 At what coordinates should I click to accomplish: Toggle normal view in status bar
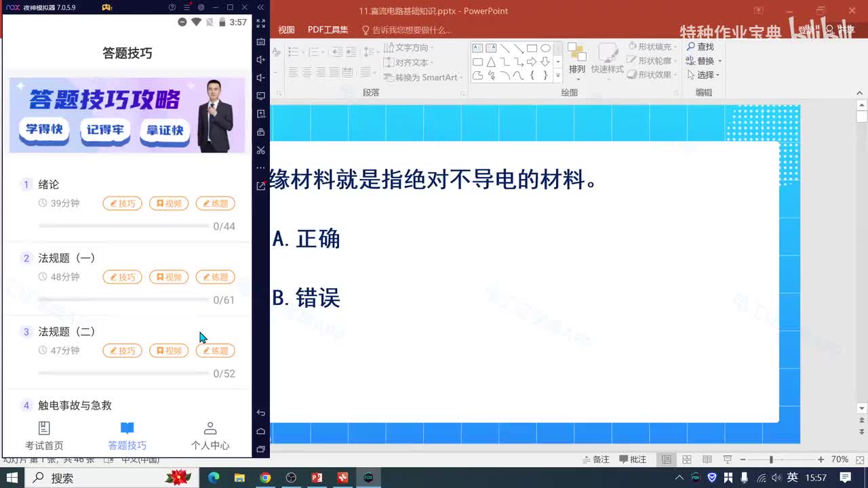(667, 460)
